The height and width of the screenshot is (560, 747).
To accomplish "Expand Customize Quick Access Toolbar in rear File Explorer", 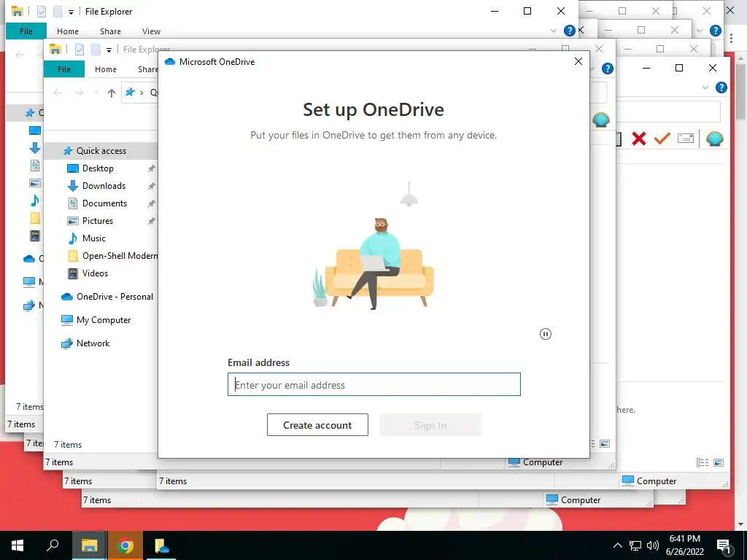I will point(71,12).
